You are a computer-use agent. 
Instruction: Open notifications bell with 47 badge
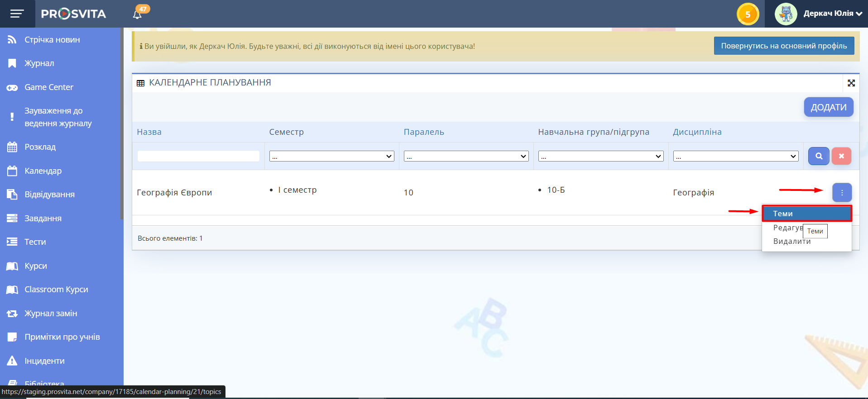[x=138, y=14]
